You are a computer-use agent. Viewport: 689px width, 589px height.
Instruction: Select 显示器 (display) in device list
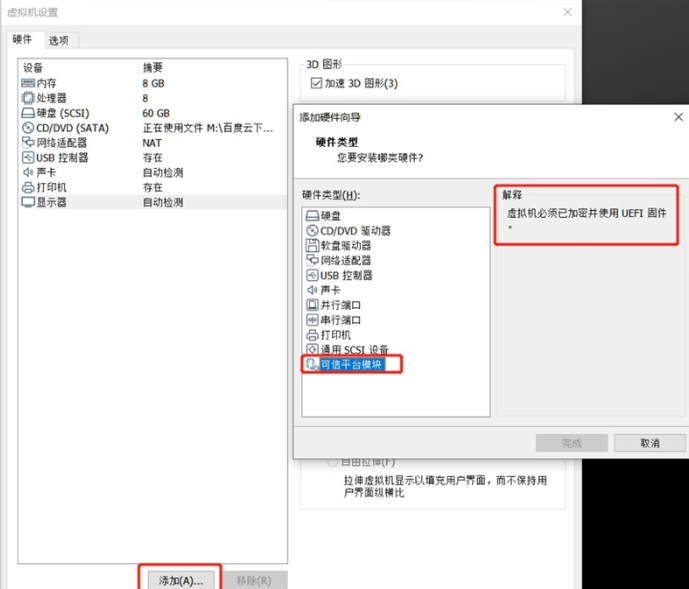[x=52, y=202]
